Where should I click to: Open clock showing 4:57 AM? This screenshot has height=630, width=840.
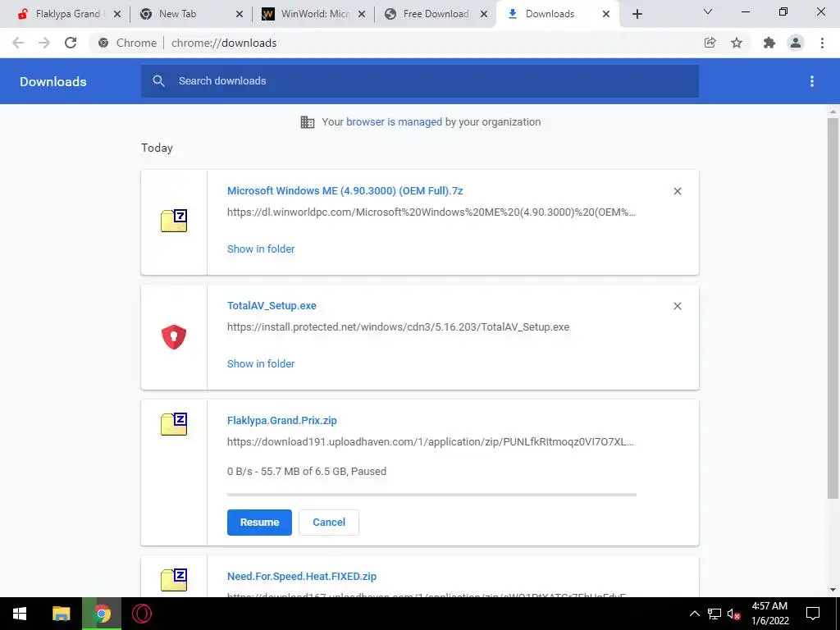pyautogui.click(x=769, y=614)
